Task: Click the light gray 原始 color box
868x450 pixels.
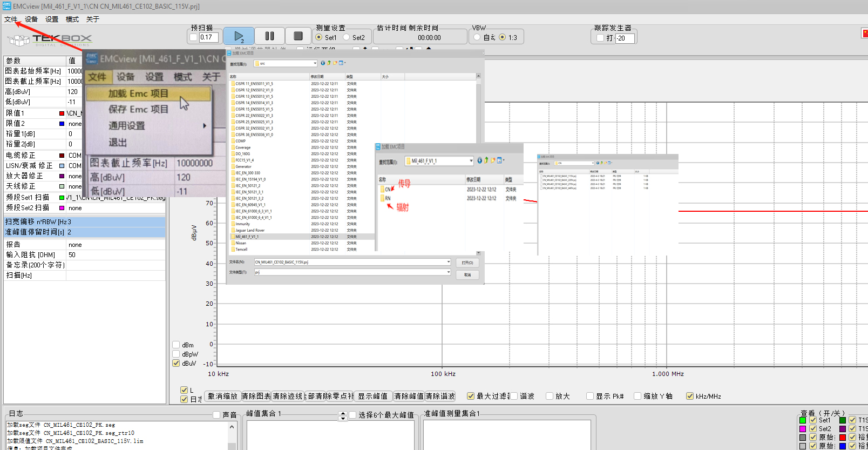Action: [803, 446]
